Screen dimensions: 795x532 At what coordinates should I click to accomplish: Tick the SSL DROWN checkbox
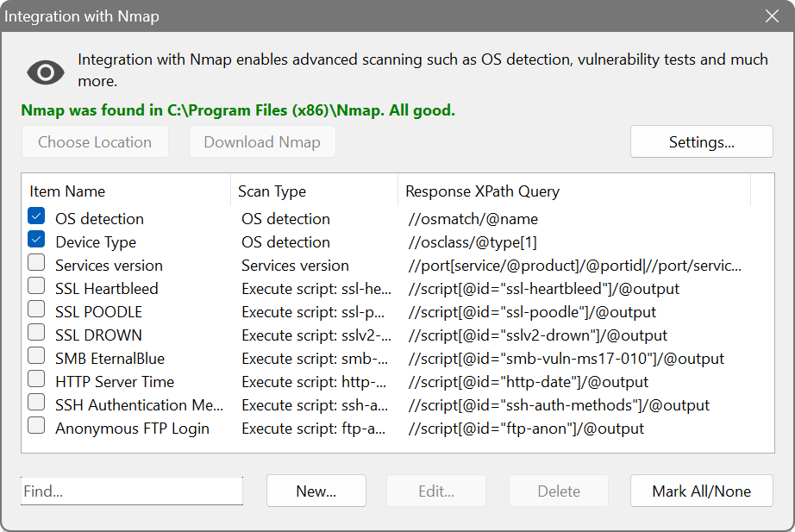(36, 333)
